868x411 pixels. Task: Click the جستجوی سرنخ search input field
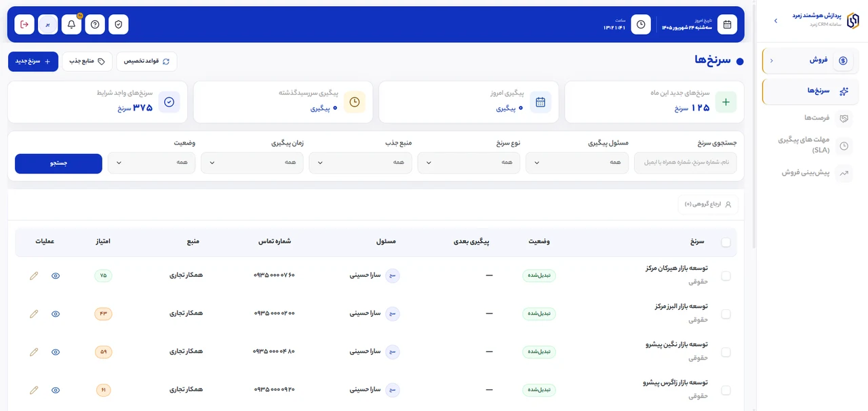[x=686, y=163]
